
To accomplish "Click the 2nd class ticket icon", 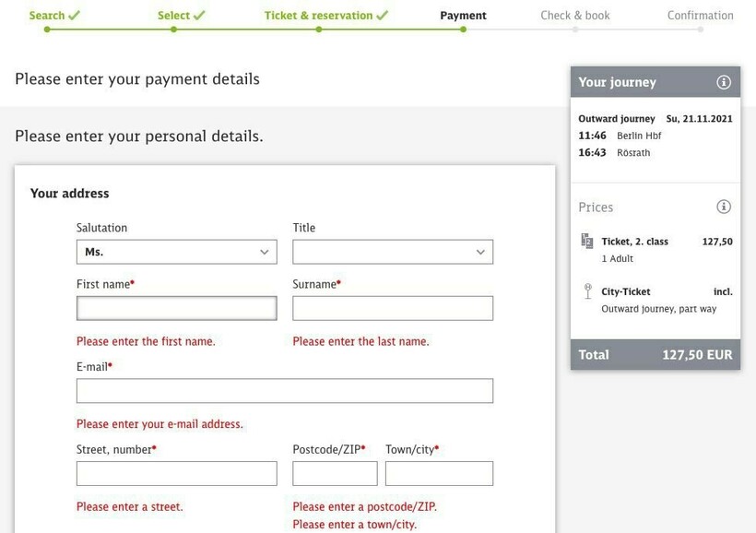I will [x=587, y=242].
